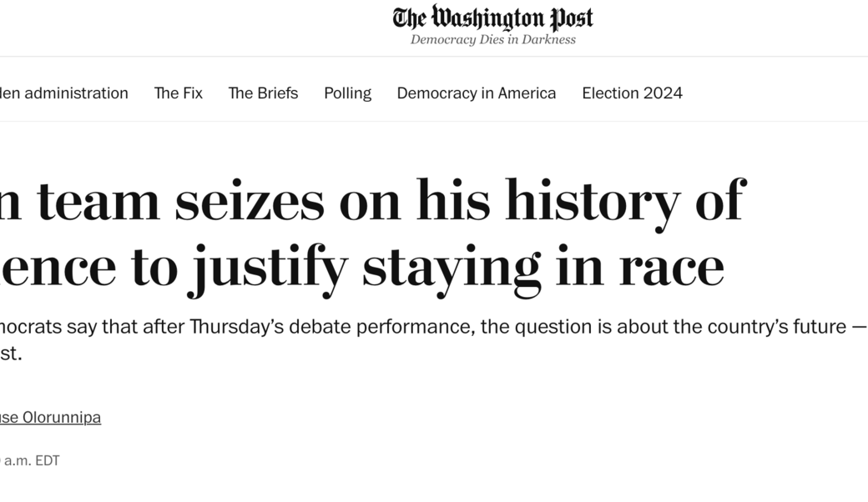
Task: Click the word 'question' in the subheadline
Action: pos(552,326)
